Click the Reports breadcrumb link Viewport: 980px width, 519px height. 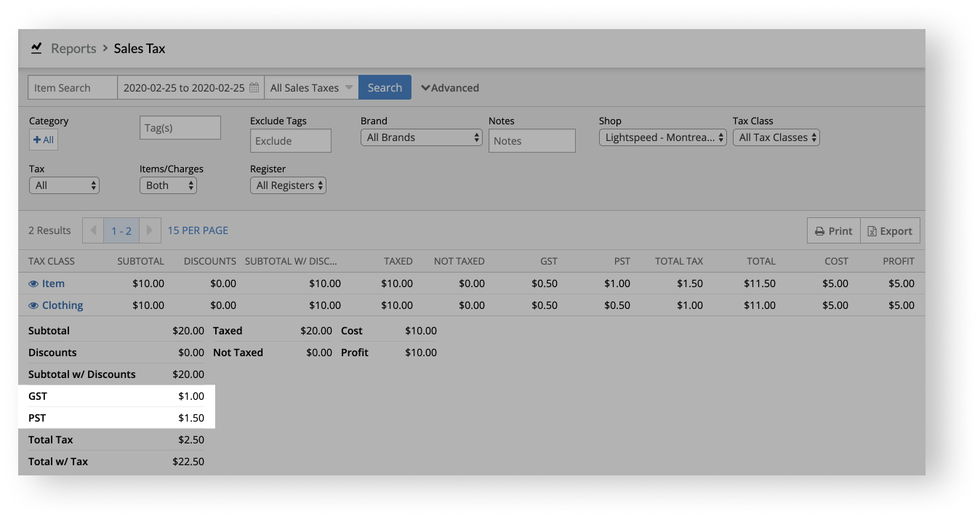tap(73, 49)
